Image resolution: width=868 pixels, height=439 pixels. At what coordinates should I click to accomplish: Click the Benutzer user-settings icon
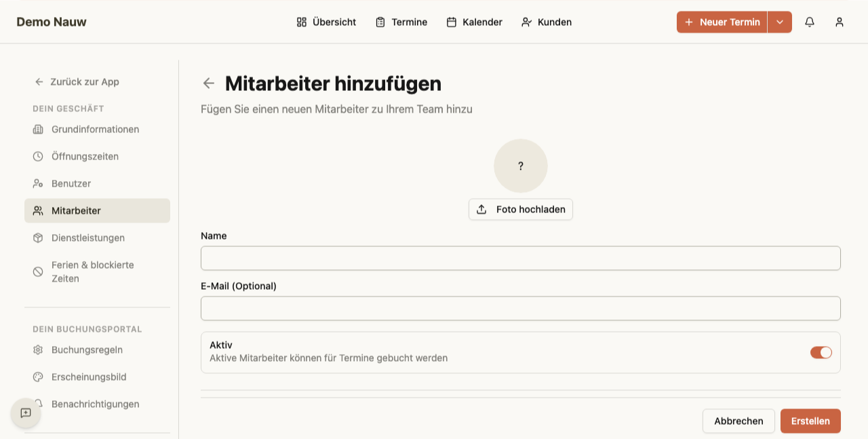click(38, 183)
